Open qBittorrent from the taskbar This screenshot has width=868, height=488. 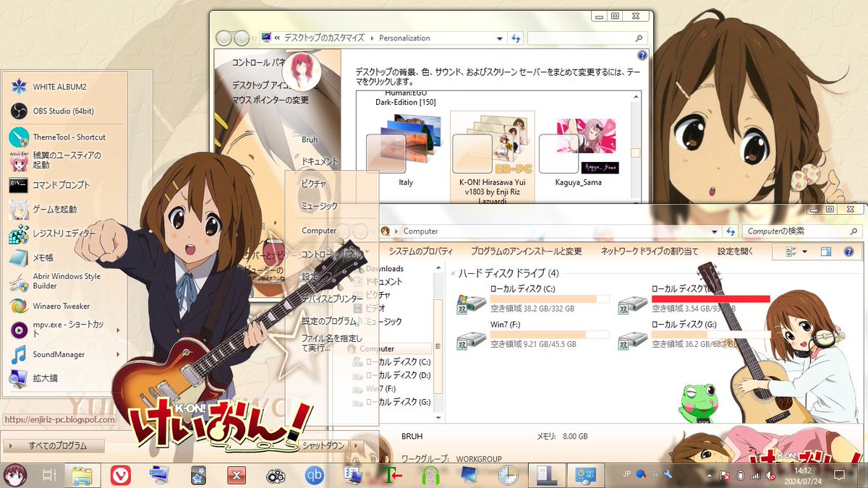point(315,475)
